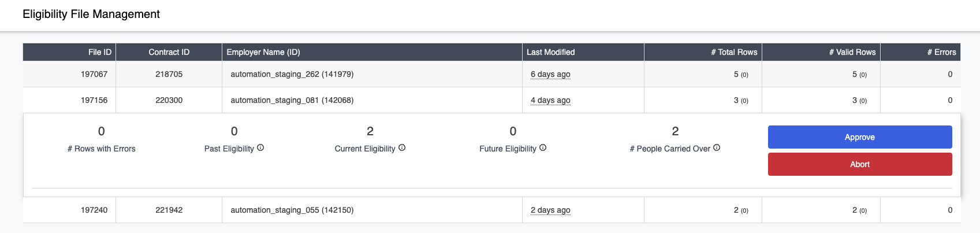
Task: Click the '6 days ago' timestamp
Action: pyautogui.click(x=550, y=74)
